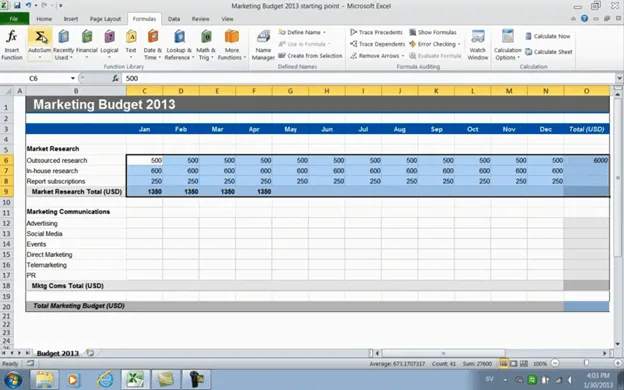Open the File tab
Viewport: 624px width, 390px height.
click(x=14, y=19)
